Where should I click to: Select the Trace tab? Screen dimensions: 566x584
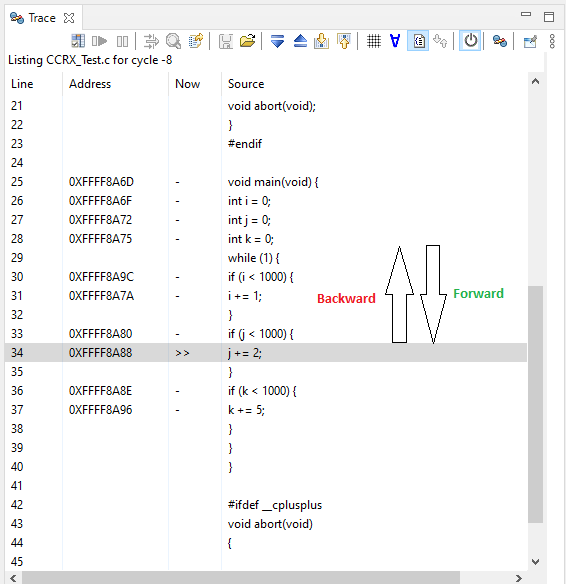42,18
